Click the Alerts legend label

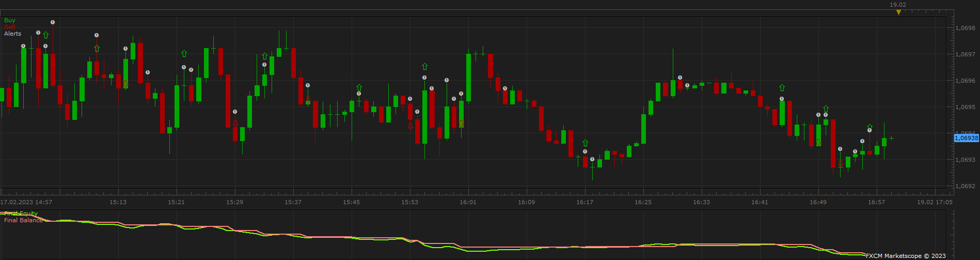pyautogui.click(x=13, y=34)
